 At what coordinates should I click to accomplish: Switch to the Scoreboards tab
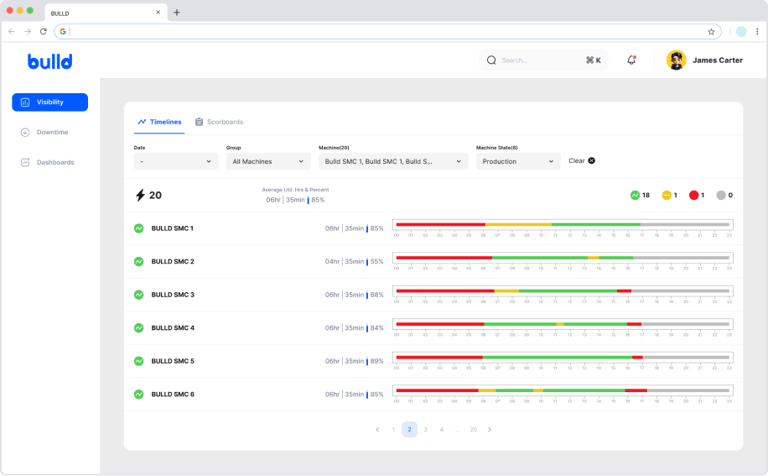219,122
